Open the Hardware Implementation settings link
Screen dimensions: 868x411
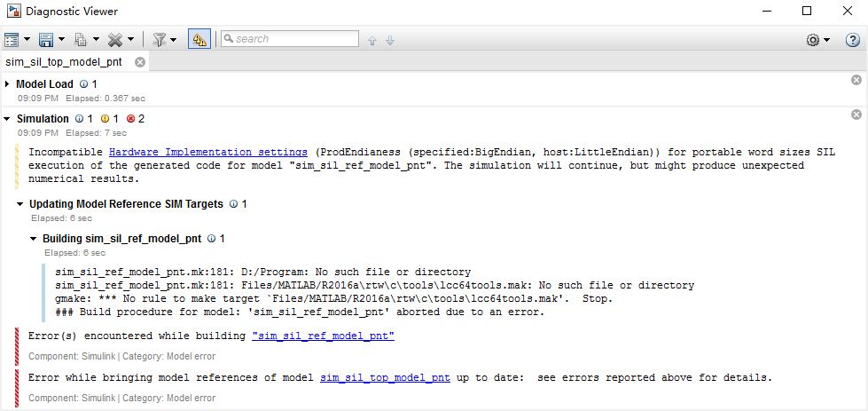(208, 152)
